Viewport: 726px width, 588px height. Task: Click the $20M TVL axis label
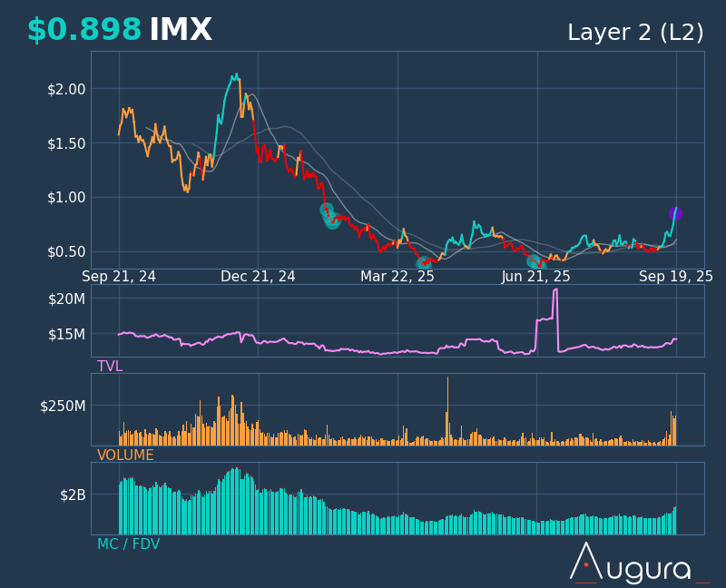point(66,299)
